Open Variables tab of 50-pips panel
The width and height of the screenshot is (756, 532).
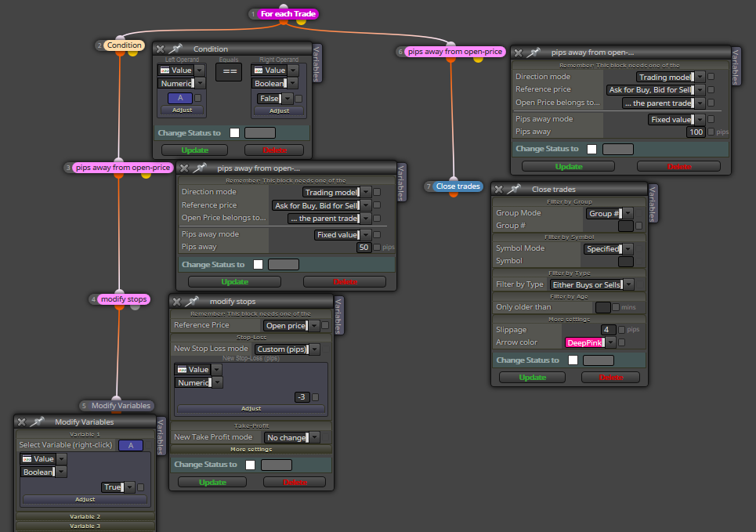point(401,183)
